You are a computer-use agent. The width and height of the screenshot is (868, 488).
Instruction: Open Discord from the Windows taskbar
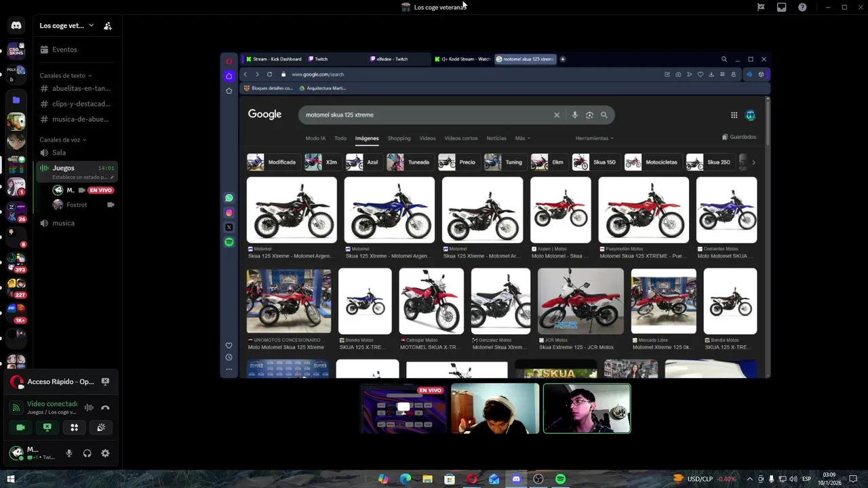pyautogui.click(x=516, y=479)
